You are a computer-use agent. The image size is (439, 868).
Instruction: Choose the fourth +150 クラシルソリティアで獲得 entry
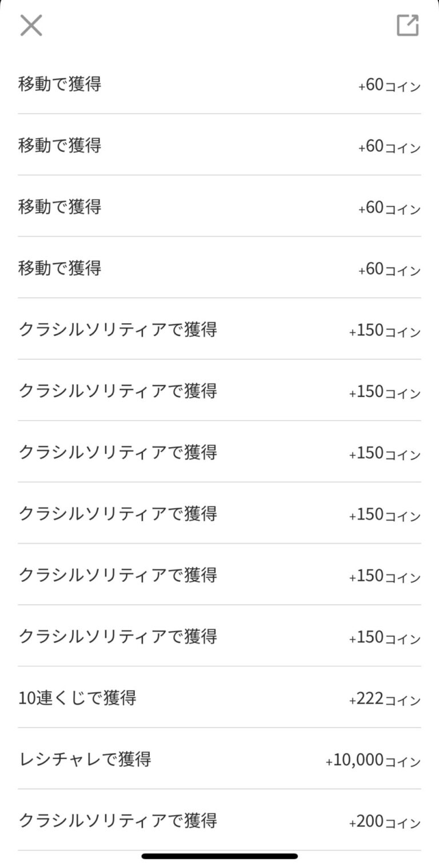pyautogui.click(x=118, y=514)
